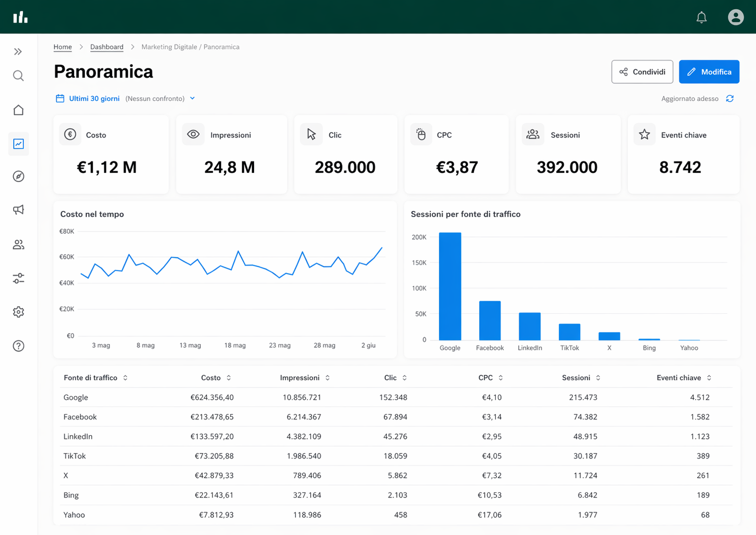Screen dimensions: 756x535
Task: Open search from the sidebar
Action: click(18, 76)
